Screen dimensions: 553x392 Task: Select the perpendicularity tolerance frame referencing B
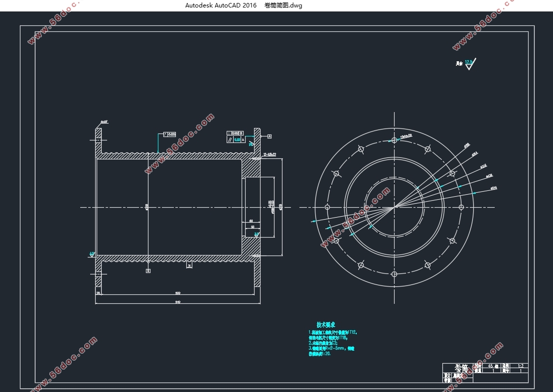tap(235, 133)
